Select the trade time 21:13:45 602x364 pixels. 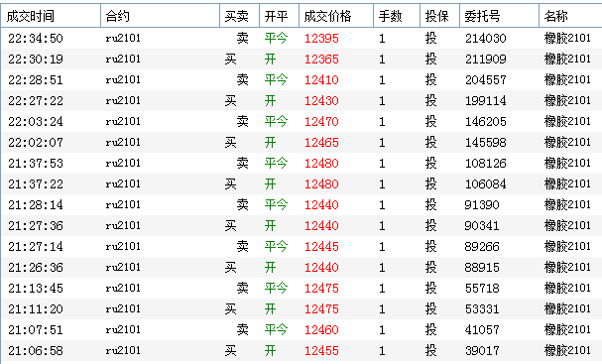tap(36, 289)
